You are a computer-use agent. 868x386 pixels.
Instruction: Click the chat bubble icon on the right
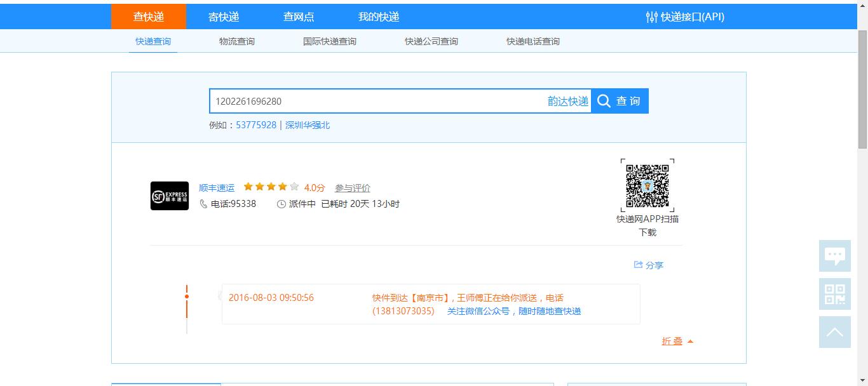(x=834, y=256)
